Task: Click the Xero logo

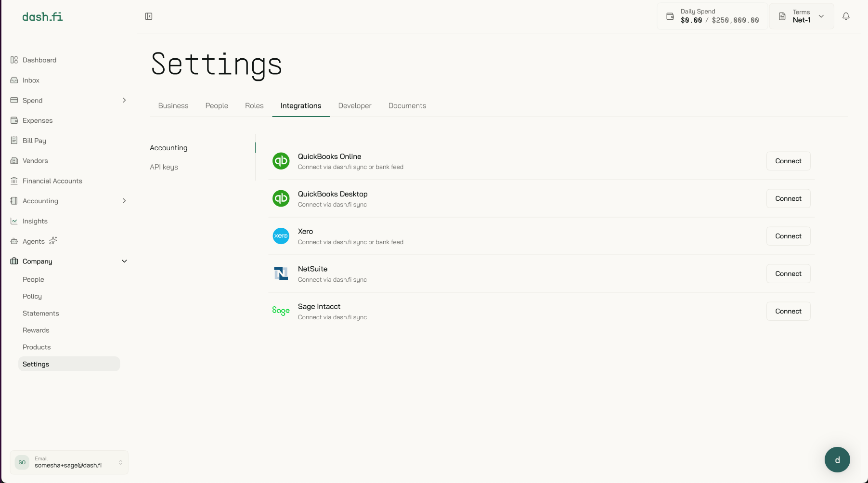Action: coord(281,236)
